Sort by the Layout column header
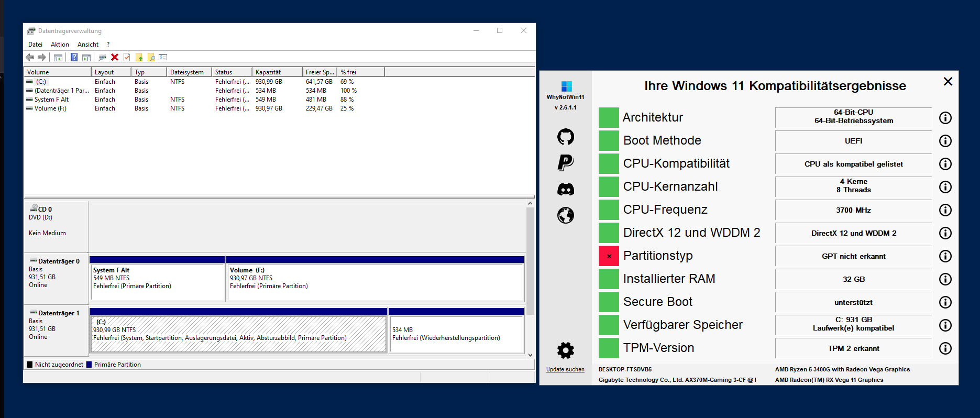980x418 pixels. coord(111,72)
